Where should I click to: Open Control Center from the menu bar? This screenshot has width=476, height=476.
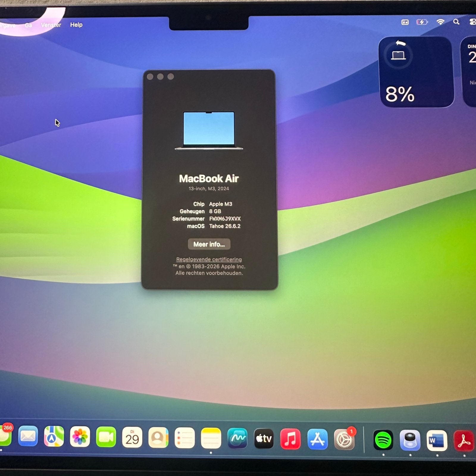(472, 22)
